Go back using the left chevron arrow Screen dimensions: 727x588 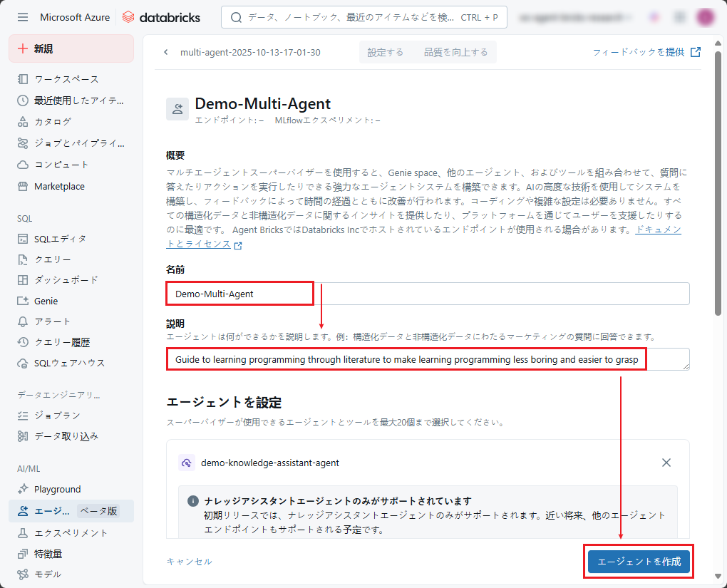[x=166, y=52]
